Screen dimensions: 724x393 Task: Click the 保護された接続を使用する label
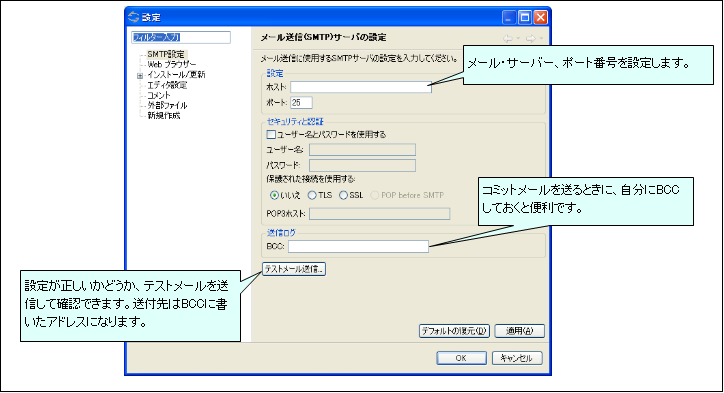pyautogui.click(x=311, y=179)
